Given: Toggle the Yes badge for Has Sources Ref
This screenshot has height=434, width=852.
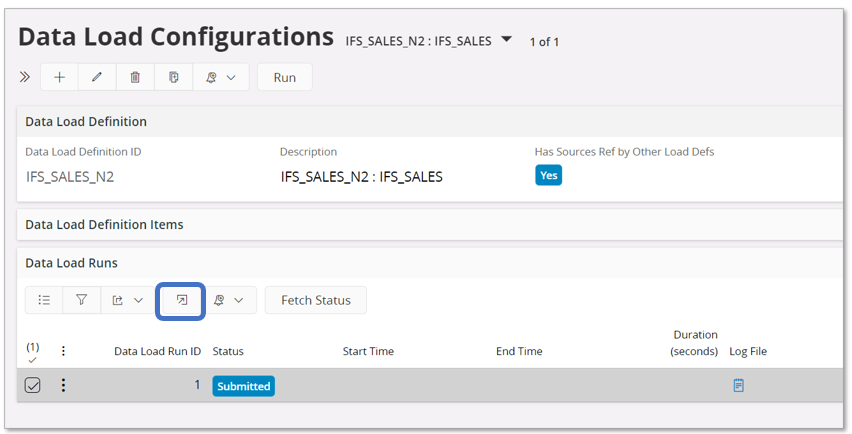Looking at the screenshot, I should [x=548, y=175].
